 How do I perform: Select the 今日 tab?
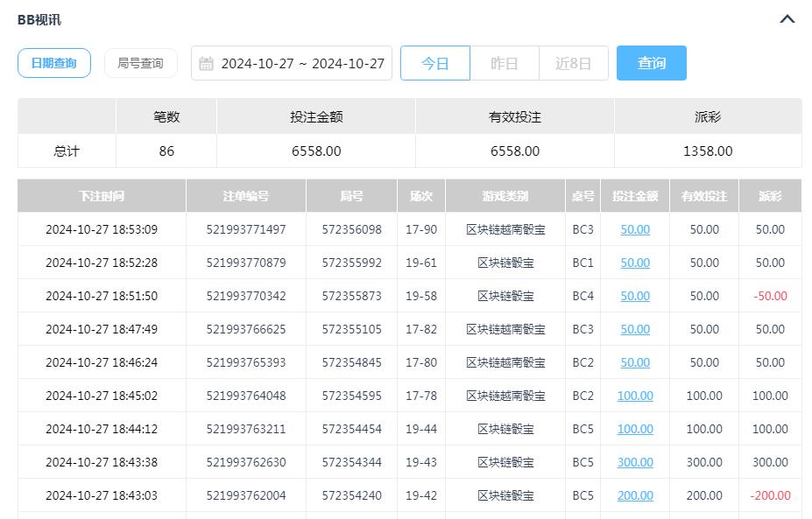tap(434, 62)
